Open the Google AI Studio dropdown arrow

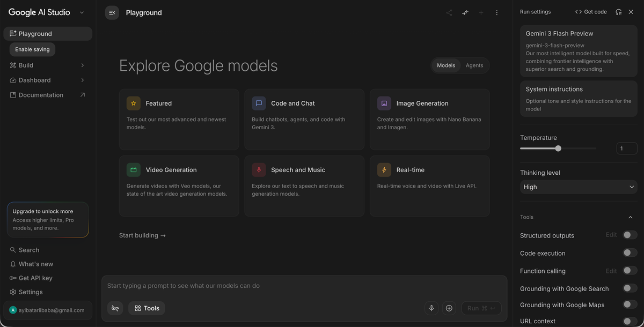[82, 12]
